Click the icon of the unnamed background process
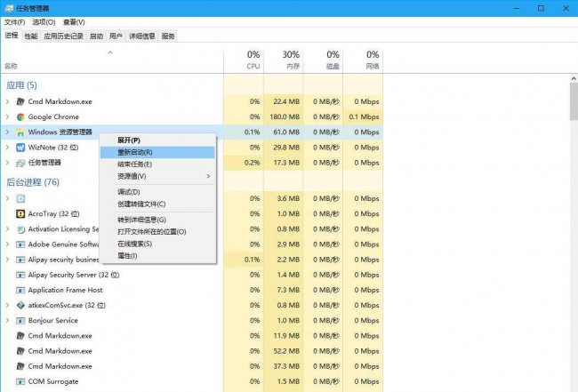The height and width of the screenshot is (392, 578). tap(20, 199)
